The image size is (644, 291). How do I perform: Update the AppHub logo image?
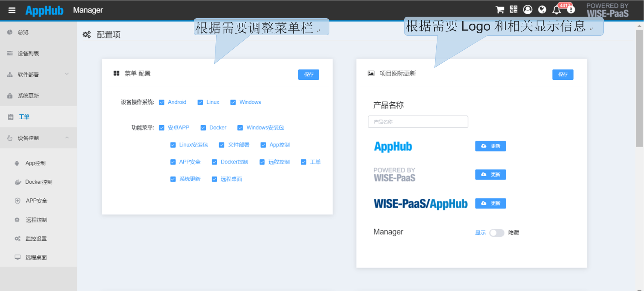[x=491, y=146]
